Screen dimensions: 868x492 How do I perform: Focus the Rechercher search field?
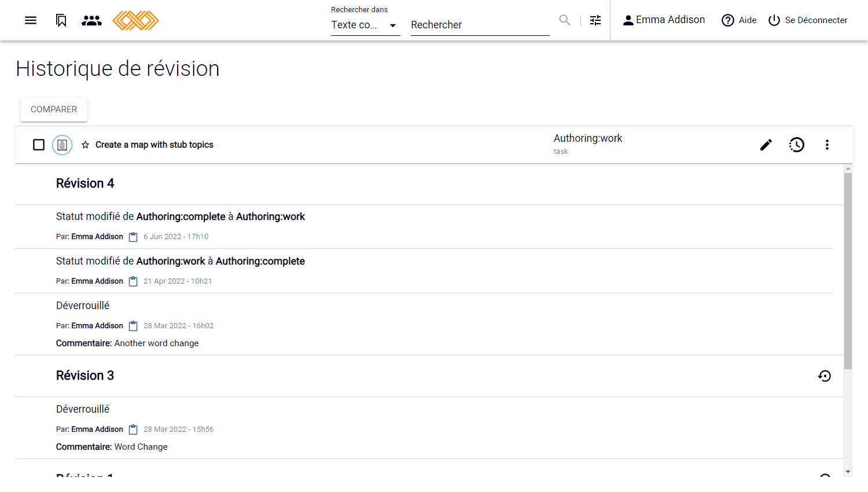pyautogui.click(x=480, y=25)
